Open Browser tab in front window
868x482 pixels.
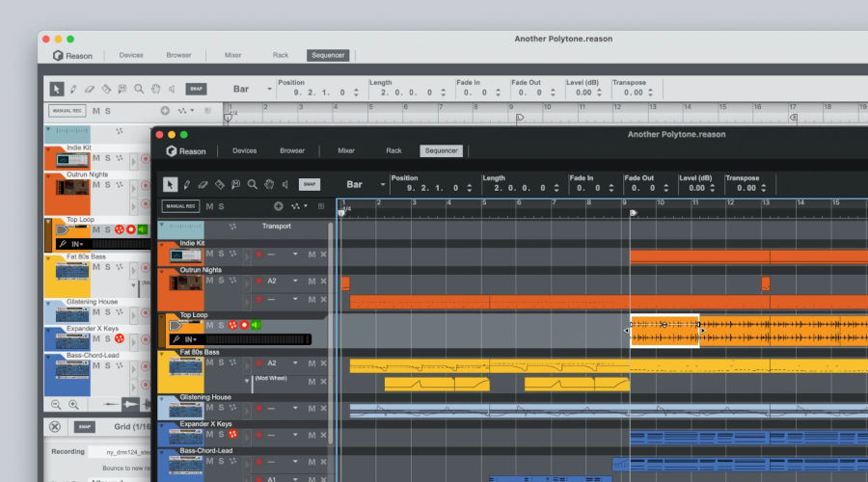pos(292,150)
